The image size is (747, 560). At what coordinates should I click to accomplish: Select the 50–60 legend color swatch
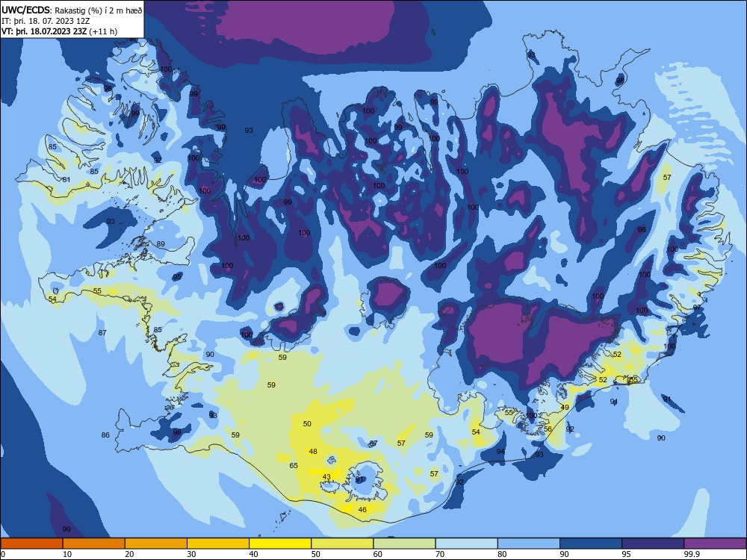(342, 544)
